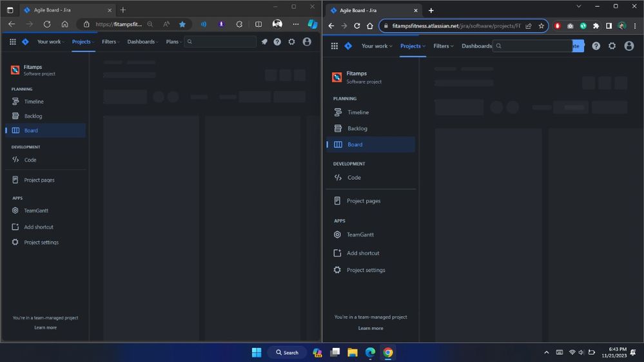Open Task View from the taskbar
This screenshot has height=362, width=644.
(335, 352)
